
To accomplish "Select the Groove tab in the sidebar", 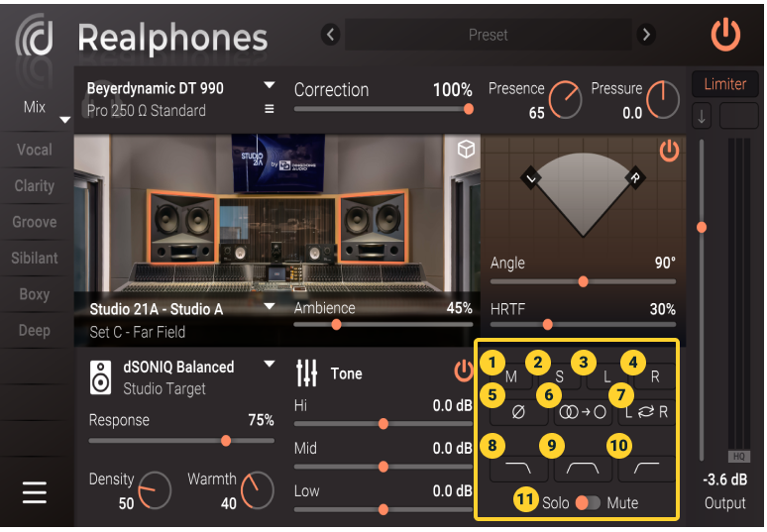I will [x=35, y=222].
